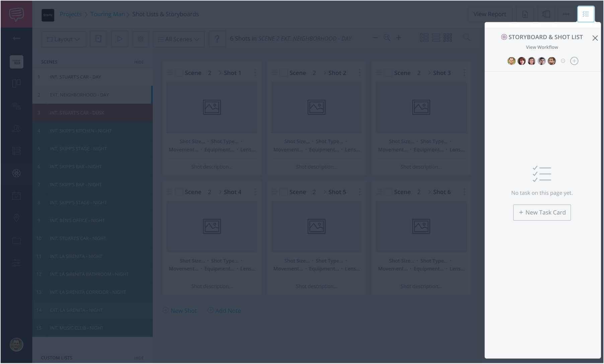This screenshot has width=604, height=364.
Task: Select the calendar sidebar icon
Action: point(16,196)
